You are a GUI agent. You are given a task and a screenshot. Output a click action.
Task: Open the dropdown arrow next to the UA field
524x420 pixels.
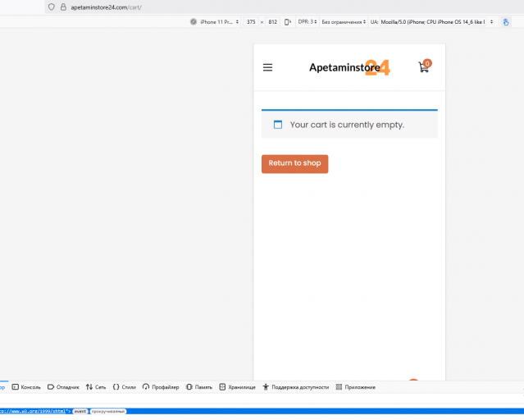pos(491,21)
